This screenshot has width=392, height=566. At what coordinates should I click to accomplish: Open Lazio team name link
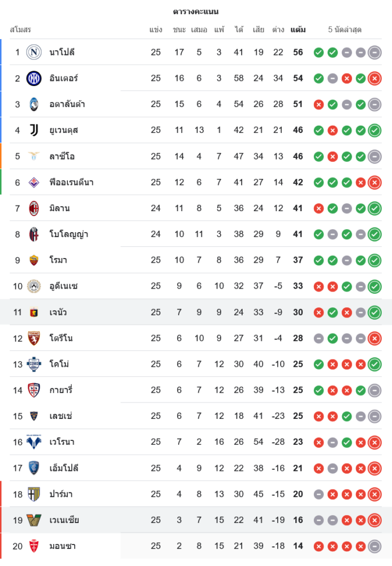[62, 156]
